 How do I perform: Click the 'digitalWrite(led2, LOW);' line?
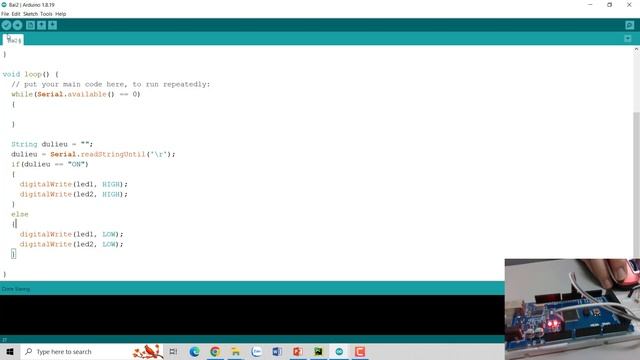(71, 244)
